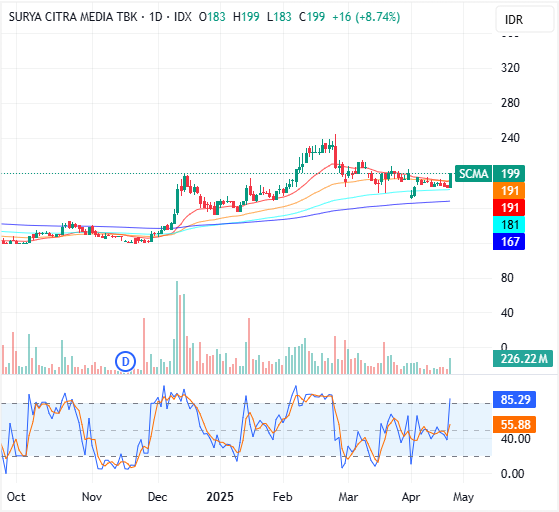Click the 226.22 M volume label

click(523, 359)
